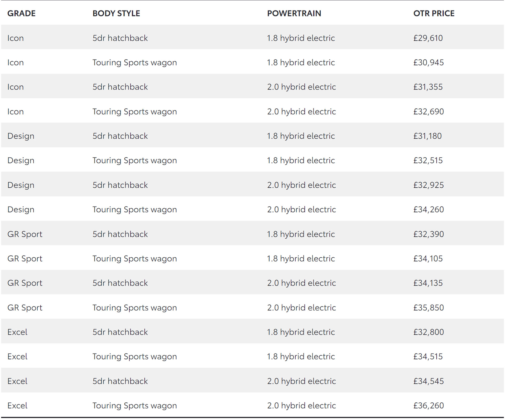Image resolution: width=505 pixels, height=420 pixels.
Task: Select the £32,925 price cell
Action: pos(428,185)
